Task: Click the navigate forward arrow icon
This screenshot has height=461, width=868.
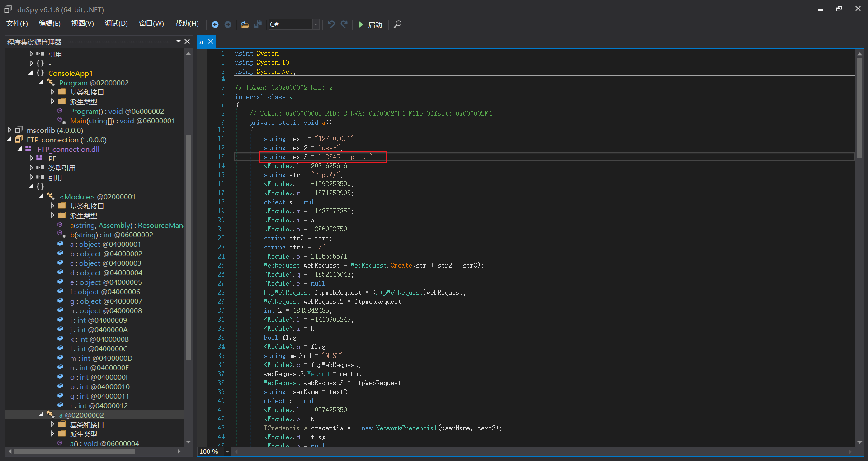Action: 228,24
